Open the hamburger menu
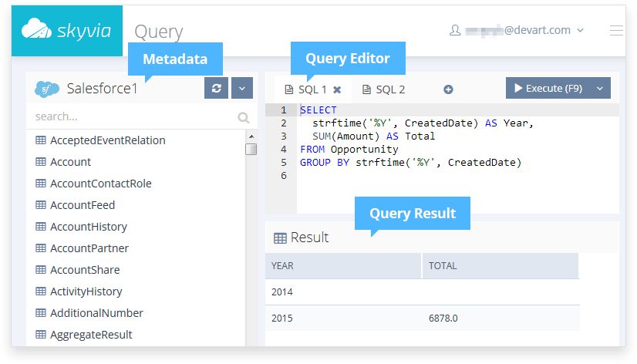 pos(616,31)
